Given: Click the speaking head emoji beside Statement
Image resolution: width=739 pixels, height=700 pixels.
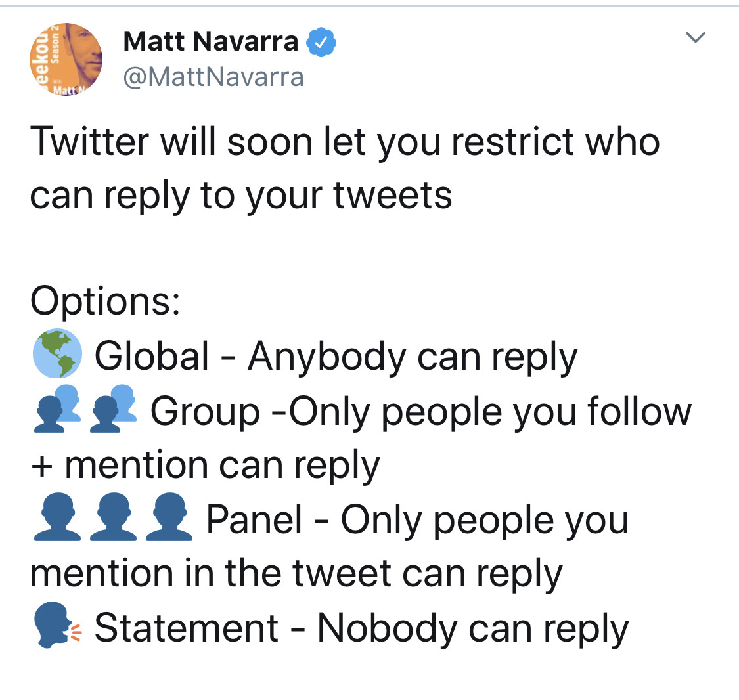Looking at the screenshot, I should pyautogui.click(x=56, y=628).
